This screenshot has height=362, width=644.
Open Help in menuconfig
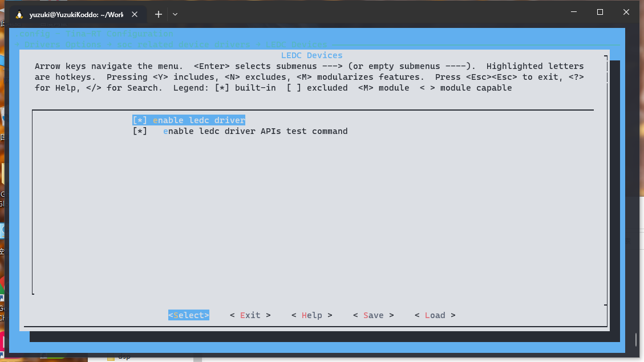point(311,315)
